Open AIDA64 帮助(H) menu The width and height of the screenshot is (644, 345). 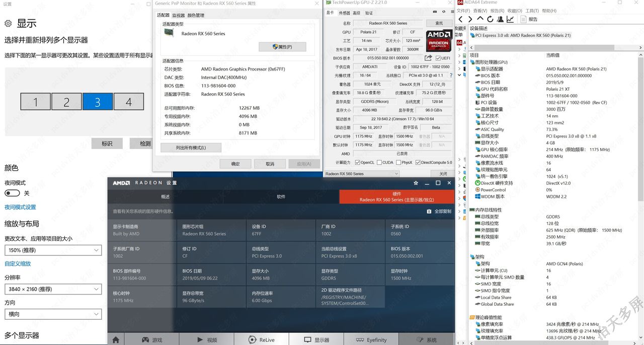click(549, 11)
